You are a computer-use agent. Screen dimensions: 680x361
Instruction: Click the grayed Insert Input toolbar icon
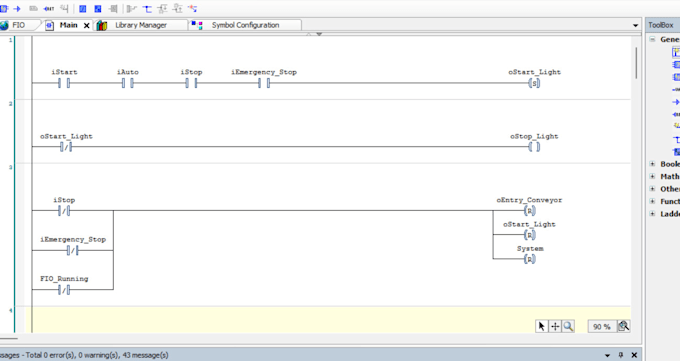coord(64,8)
